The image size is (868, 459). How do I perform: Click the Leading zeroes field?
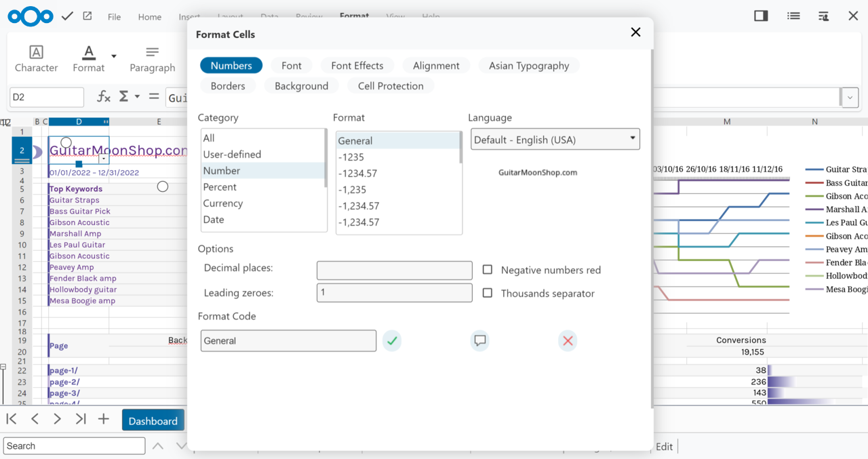click(395, 292)
